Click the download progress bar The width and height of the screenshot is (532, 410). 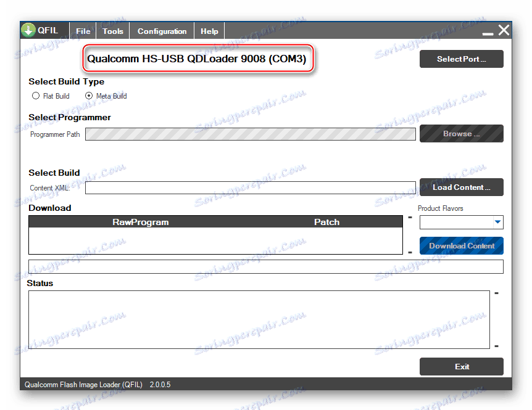pos(266,267)
